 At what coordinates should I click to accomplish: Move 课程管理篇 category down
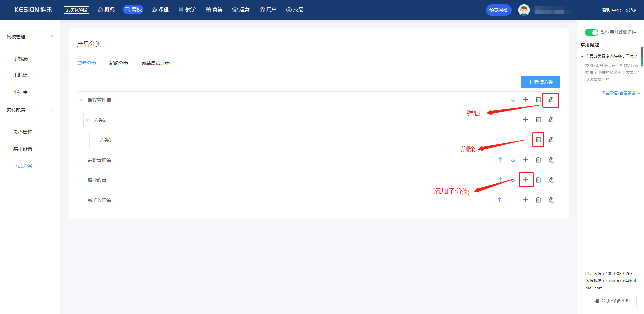click(513, 100)
